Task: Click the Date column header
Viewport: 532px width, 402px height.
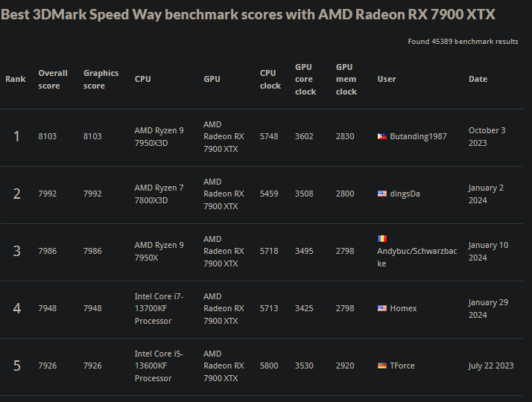Action: tap(478, 79)
